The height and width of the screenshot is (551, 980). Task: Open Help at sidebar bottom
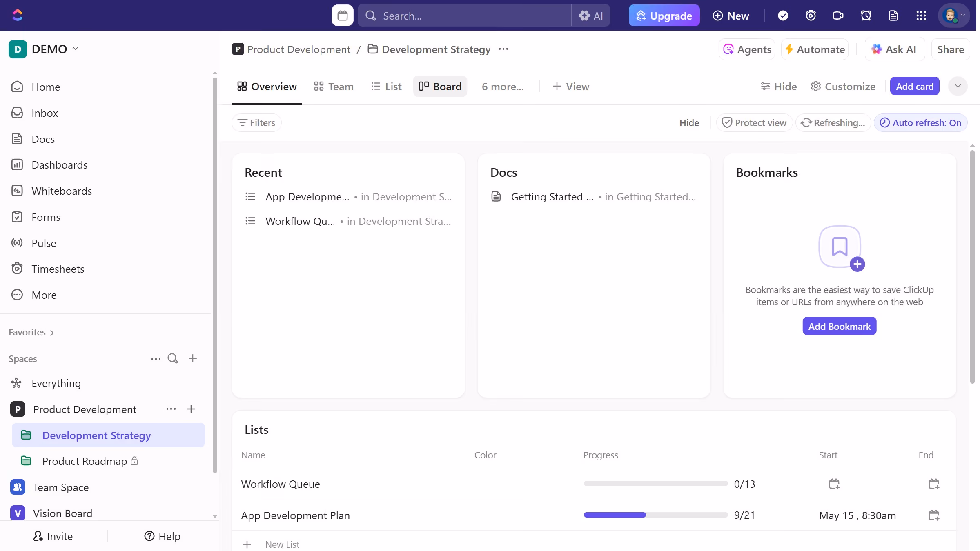pyautogui.click(x=162, y=536)
